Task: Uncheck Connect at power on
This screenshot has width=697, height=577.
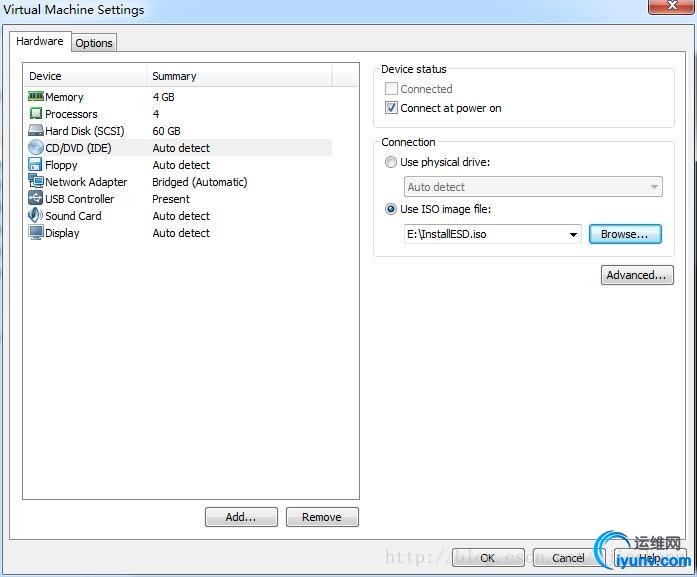Action: tap(391, 108)
